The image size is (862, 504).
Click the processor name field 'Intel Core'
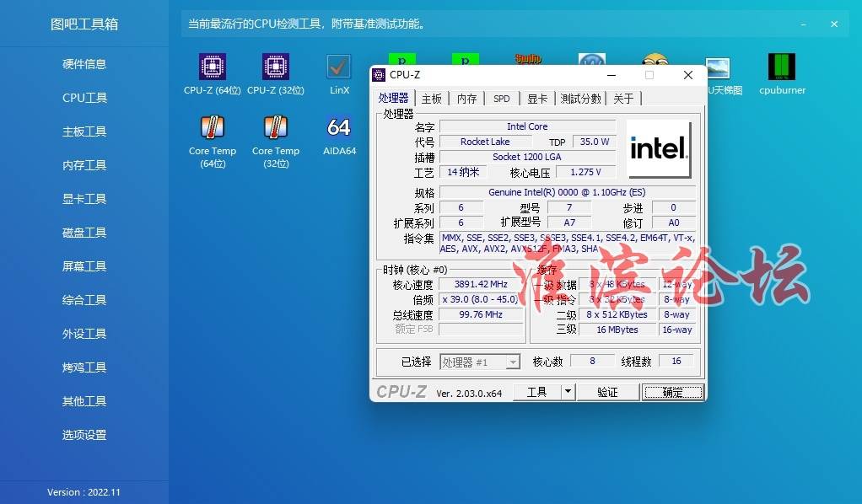click(527, 126)
